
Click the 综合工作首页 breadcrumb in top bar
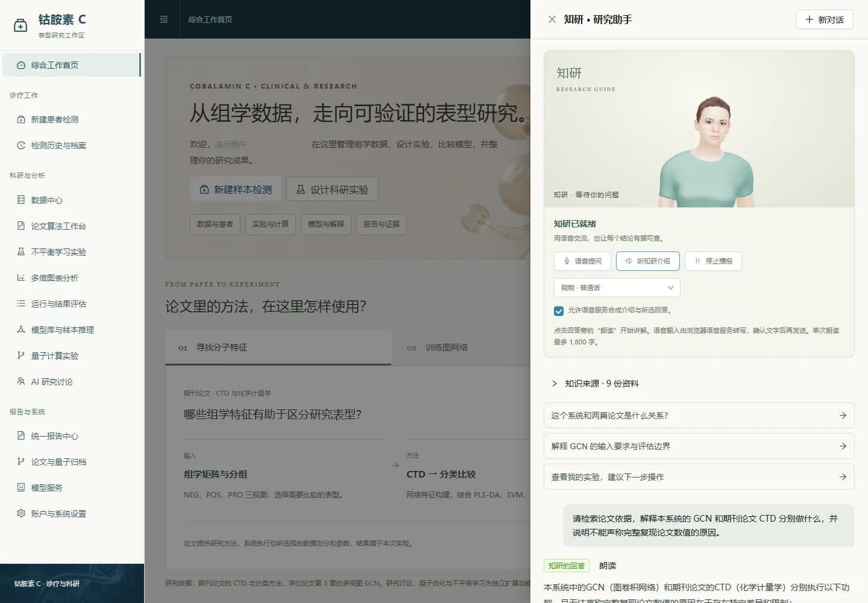pyautogui.click(x=210, y=19)
